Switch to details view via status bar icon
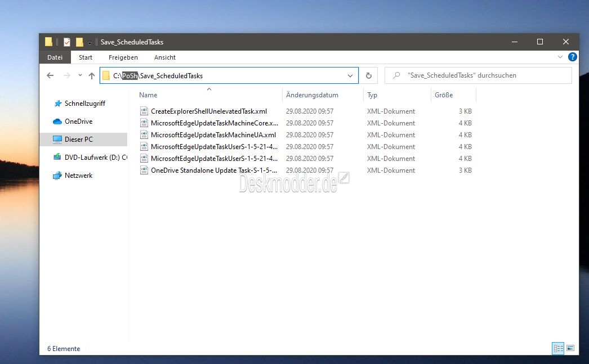The height and width of the screenshot is (364, 589). click(x=558, y=349)
